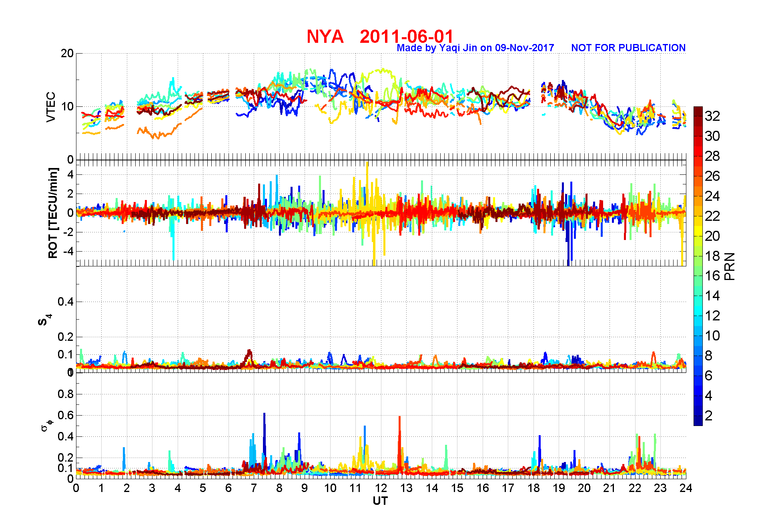Click the "PRN" colorbar label
762x532 pixels.
pos(730,266)
